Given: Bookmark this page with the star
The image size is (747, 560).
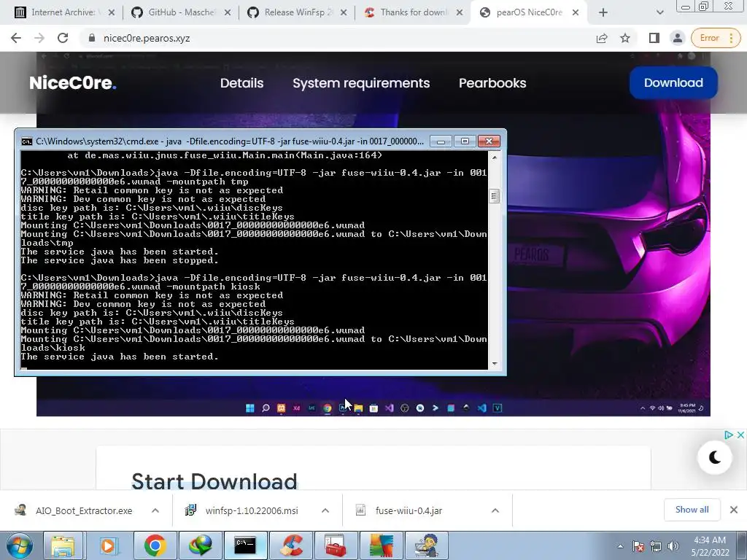Looking at the screenshot, I should (625, 38).
